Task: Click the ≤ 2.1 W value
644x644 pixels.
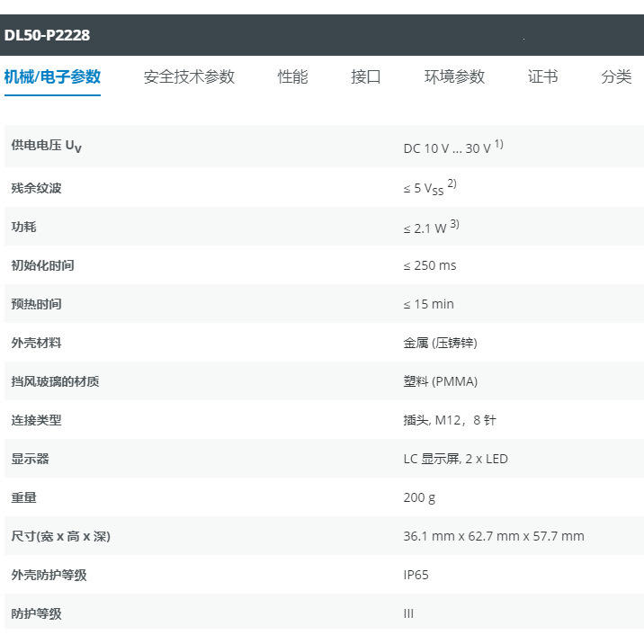Action: (x=425, y=228)
